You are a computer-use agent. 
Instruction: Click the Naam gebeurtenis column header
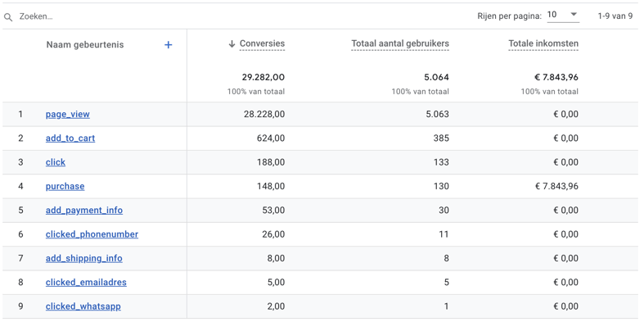point(84,45)
